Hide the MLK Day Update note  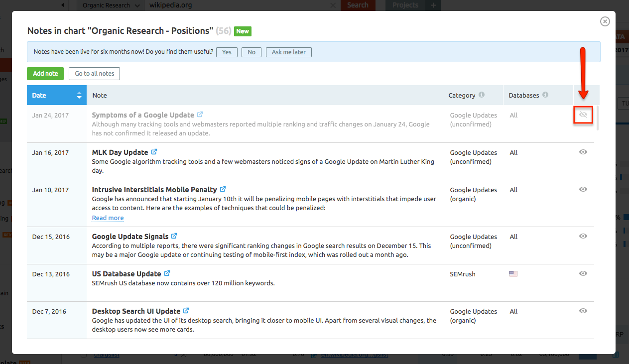pos(583,152)
